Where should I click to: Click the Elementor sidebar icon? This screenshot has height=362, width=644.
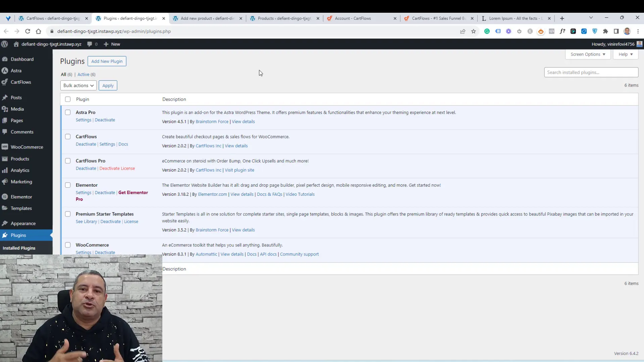[6, 197]
